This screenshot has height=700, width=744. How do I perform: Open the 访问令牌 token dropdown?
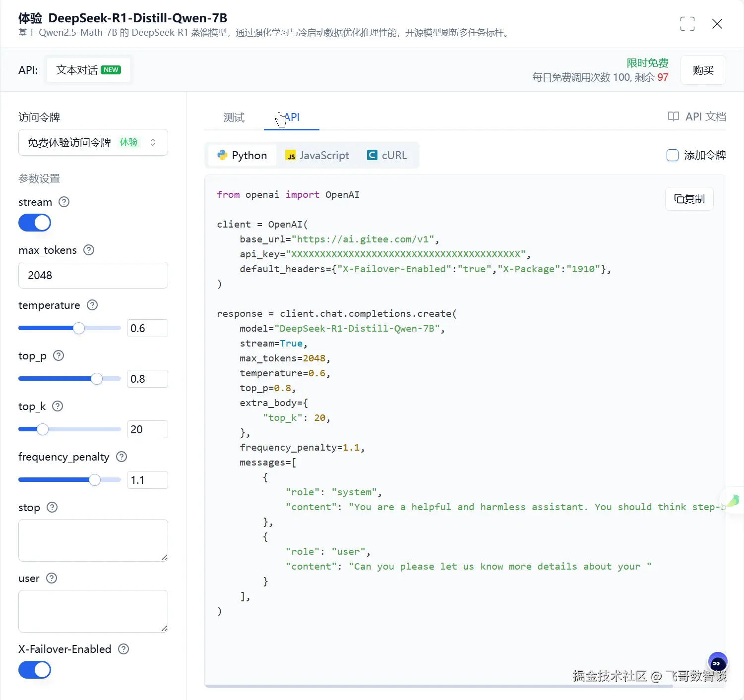[93, 142]
